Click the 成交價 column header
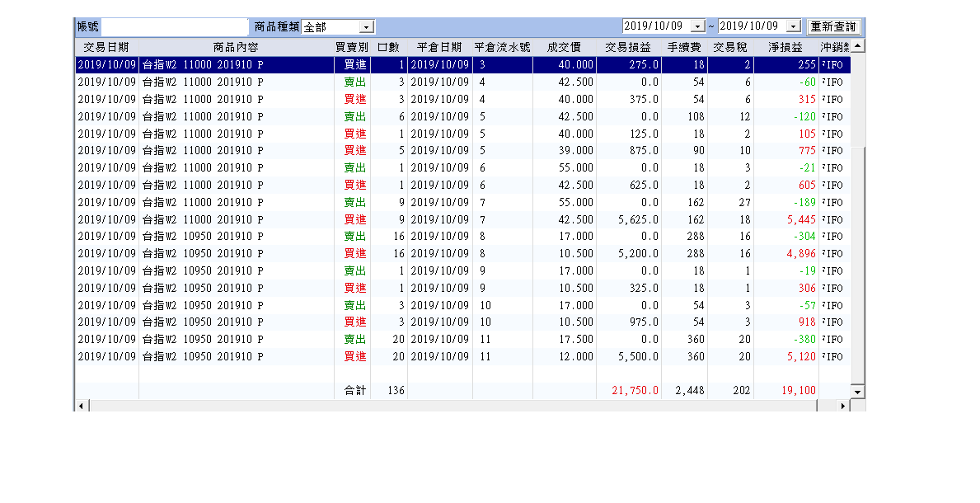The width and height of the screenshot is (980, 503). pos(565,47)
